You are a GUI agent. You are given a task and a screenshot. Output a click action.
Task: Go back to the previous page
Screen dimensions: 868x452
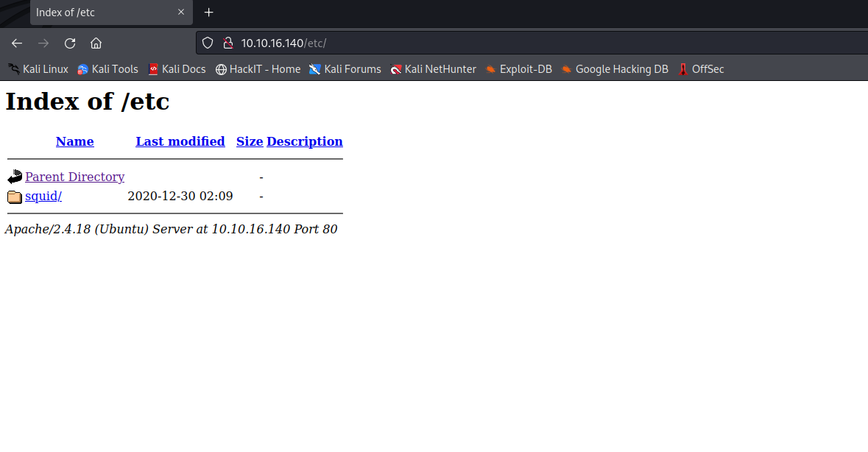click(17, 43)
